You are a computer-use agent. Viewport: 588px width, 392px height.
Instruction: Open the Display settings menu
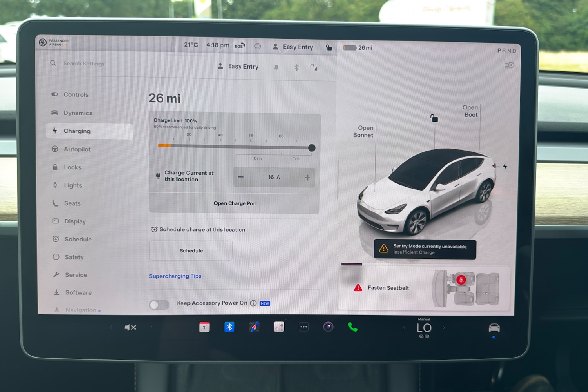75,221
